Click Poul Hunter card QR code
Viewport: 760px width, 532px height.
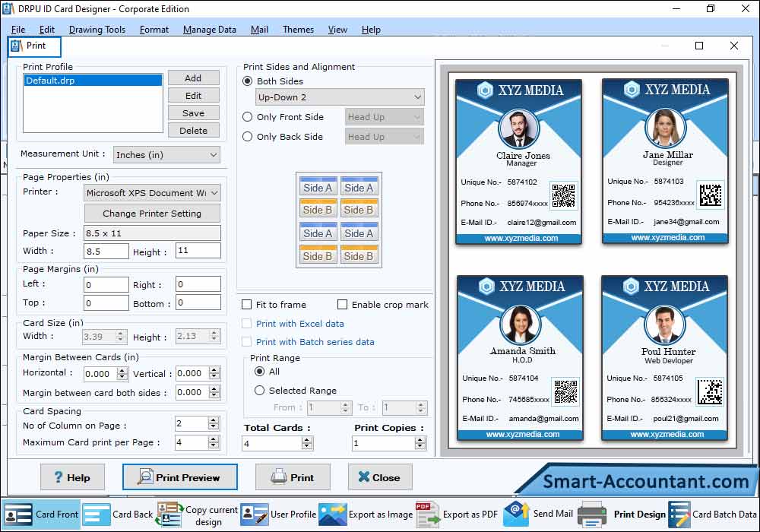pyautogui.click(x=710, y=391)
